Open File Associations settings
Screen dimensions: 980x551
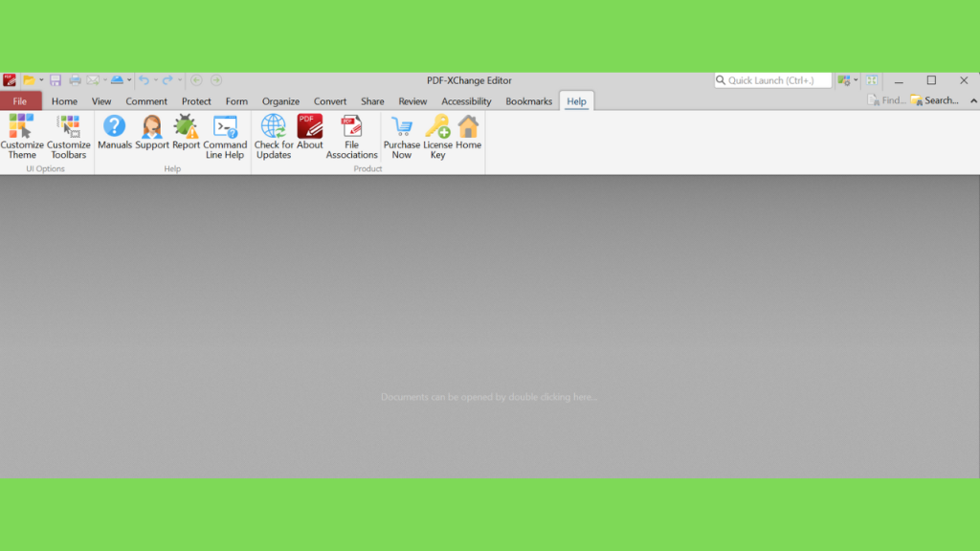352,136
